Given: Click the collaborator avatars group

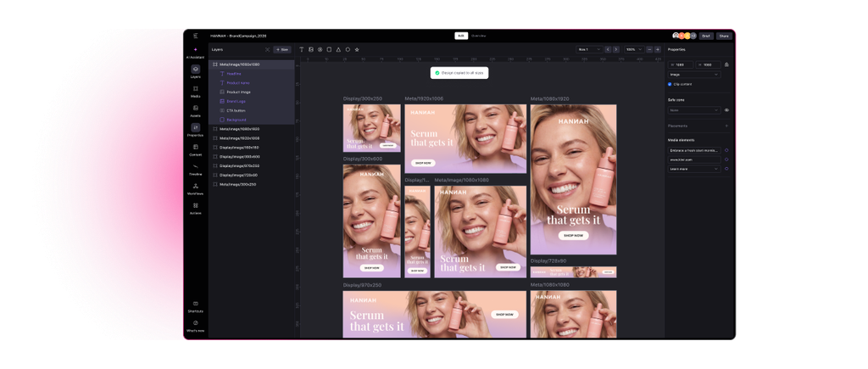Looking at the screenshot, I should click(684, 36).
